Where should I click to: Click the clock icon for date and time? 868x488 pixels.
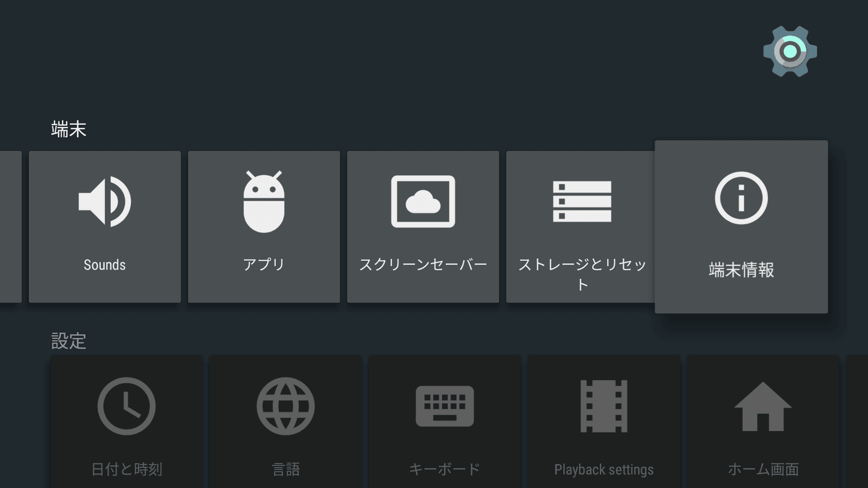[x=126, y=406]
